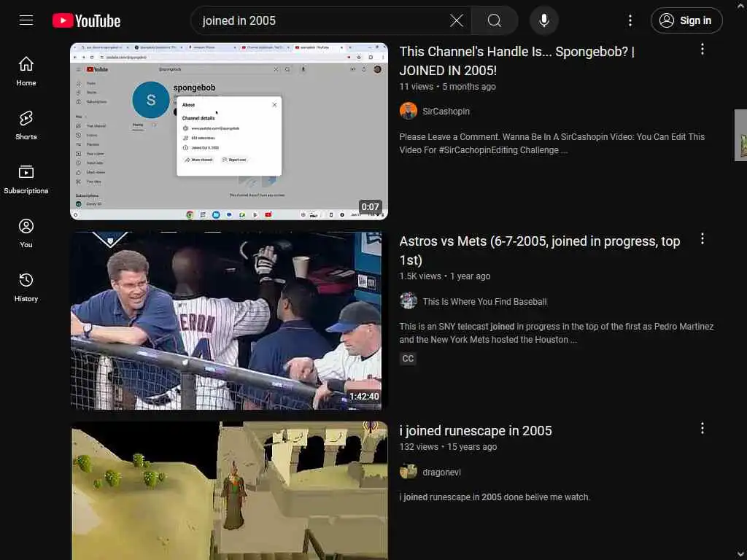Go to Home in sidebar
Image resolution: width=747 pixels, height=560 pixels.
[x=26, y=71]
